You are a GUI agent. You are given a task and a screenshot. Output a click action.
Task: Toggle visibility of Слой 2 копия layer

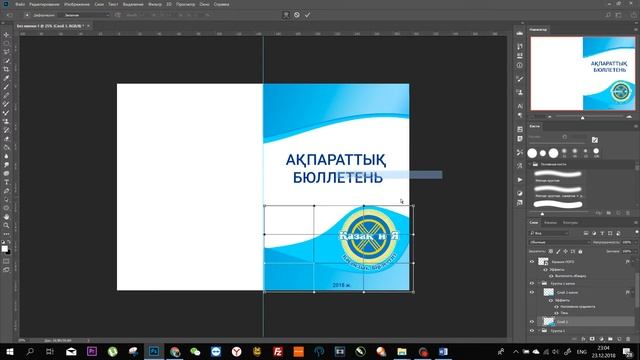[x=532, y=292]
